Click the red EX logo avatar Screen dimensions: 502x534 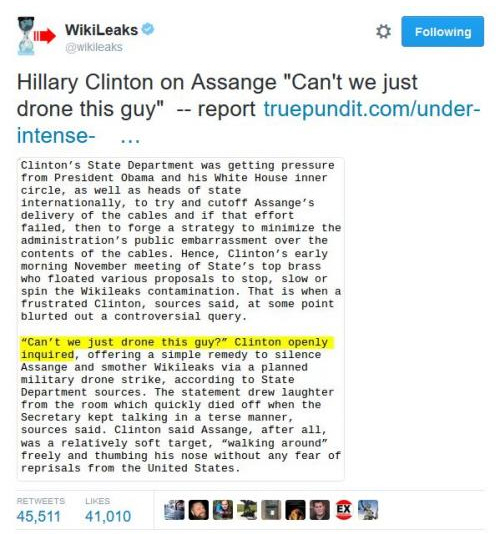pyautogui.click(x=344, y=510)
